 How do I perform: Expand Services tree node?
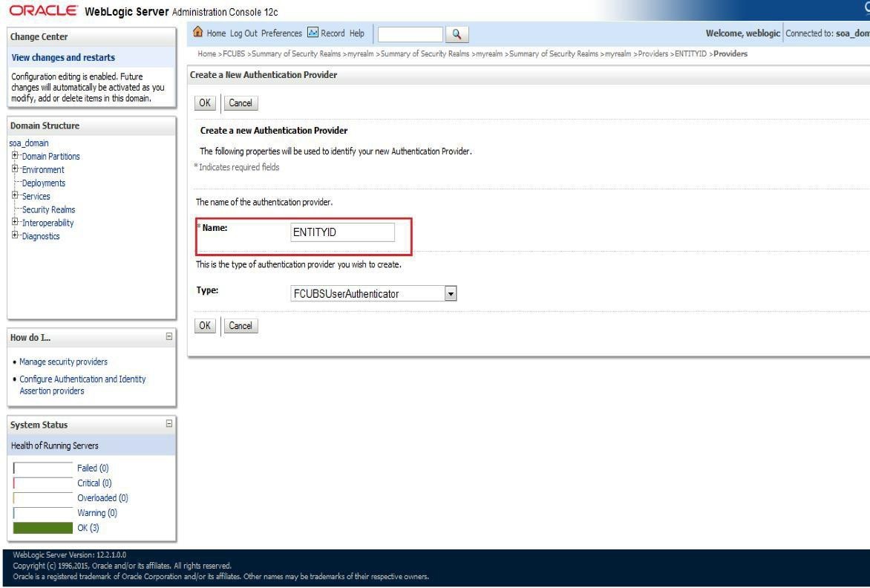[15, 196]
